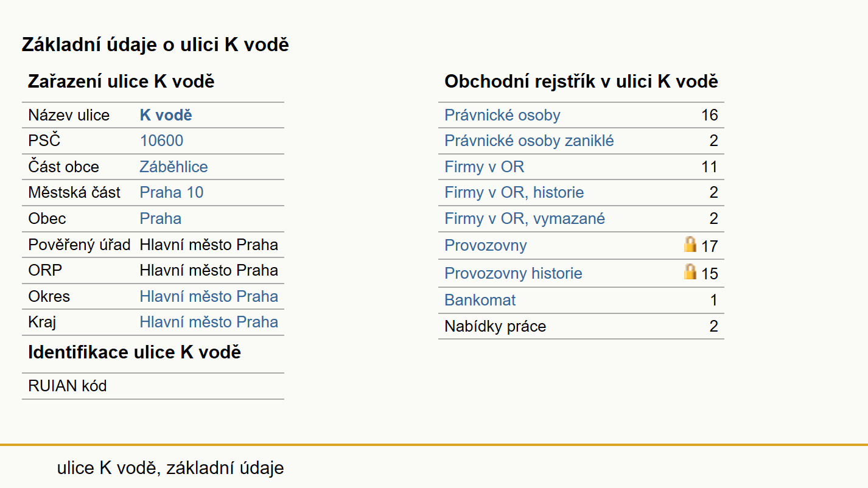Show the Bankomat listing
Image resolution: width=868 pixels, height=488 pixels.
point(480,300)
